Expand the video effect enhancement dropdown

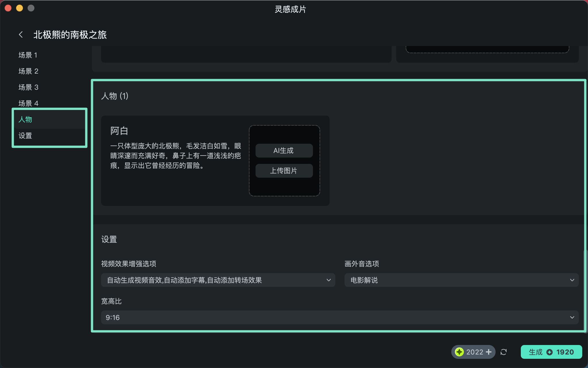point(218,280)
